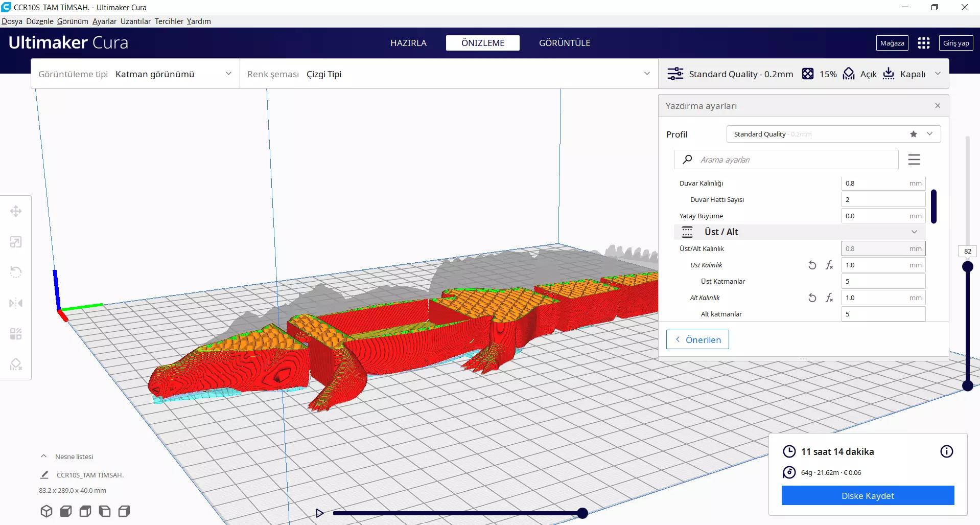Open the Tercihler menu
980x525 pixels.
[169, 21]
